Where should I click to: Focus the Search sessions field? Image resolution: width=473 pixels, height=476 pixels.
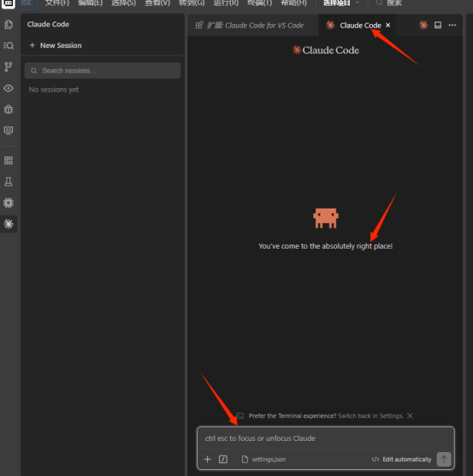click(103, 70)
